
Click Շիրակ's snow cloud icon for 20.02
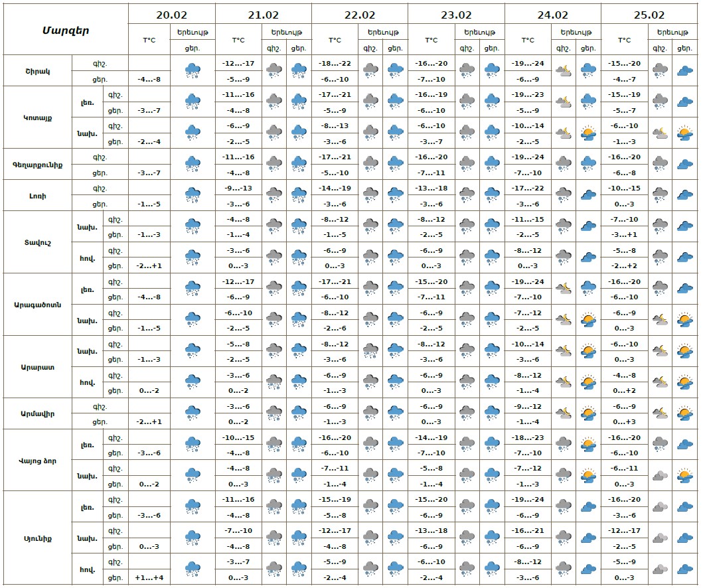point(193,70)
